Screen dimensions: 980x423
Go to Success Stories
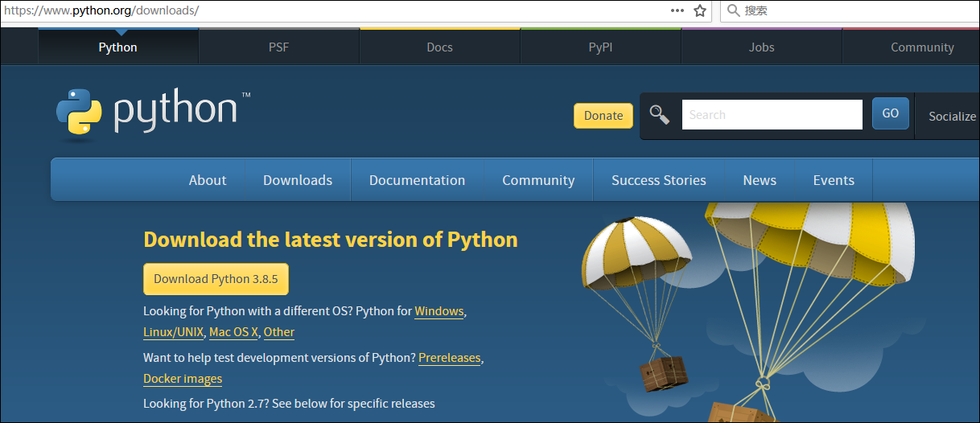[x=658, y=180]
